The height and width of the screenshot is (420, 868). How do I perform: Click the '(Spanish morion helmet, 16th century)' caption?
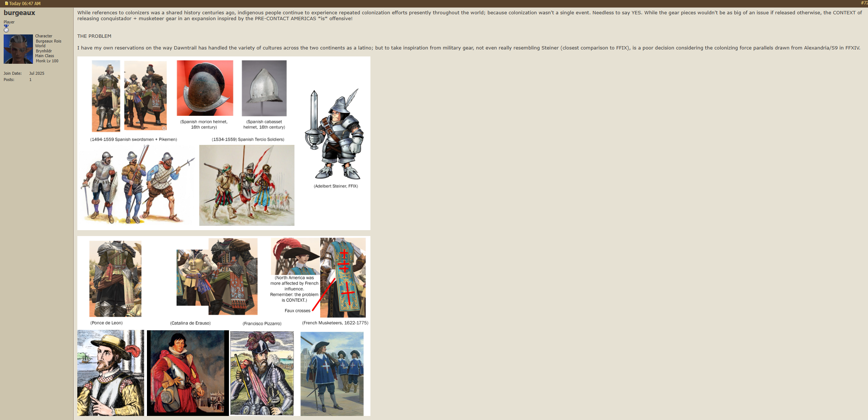tap(204, 124)
